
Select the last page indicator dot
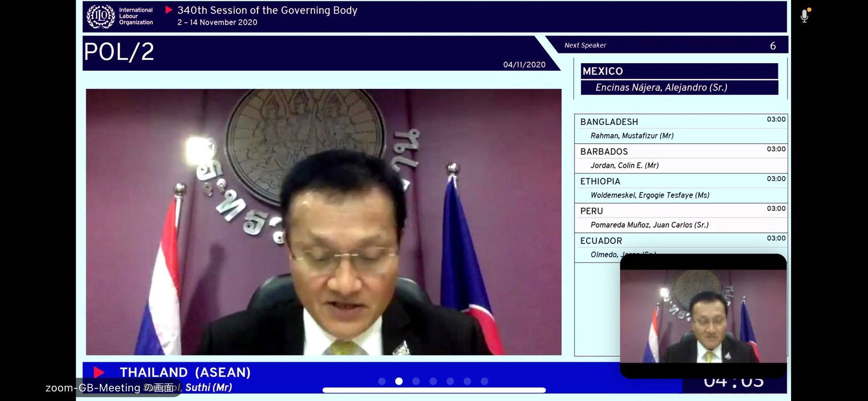(x=484, y=381)
